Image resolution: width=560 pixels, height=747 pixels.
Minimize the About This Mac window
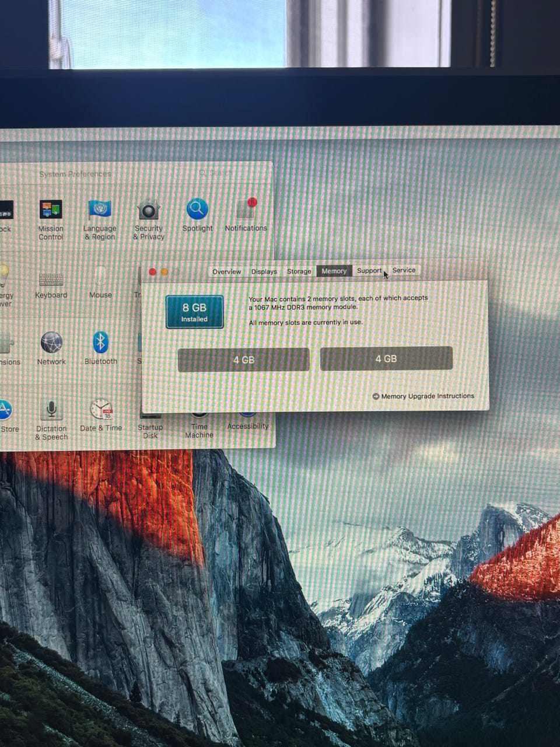pos(164,271)
